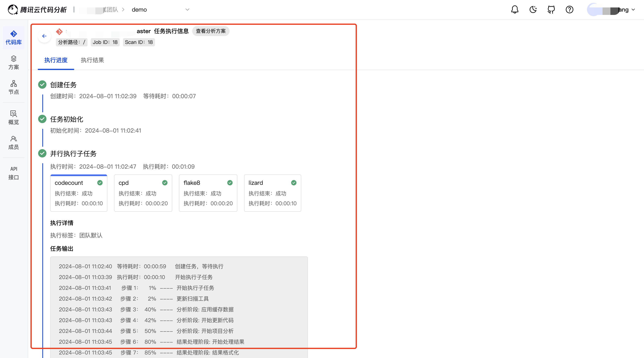The width and height of the screenshot is (644, 358).
Task: Click the aster 任务执行信息 title
Action: (x=163, y=31)
